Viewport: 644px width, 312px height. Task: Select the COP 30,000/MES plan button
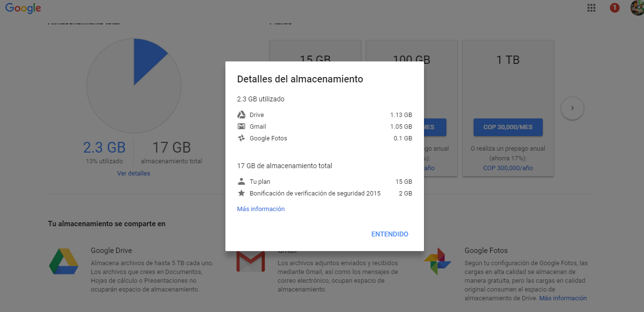[x=508, y=127]
